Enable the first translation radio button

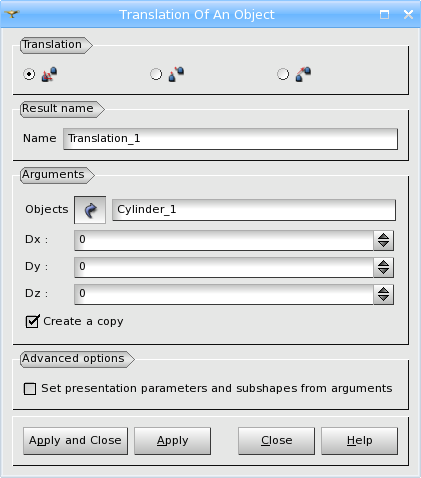(x=29, y=74)
